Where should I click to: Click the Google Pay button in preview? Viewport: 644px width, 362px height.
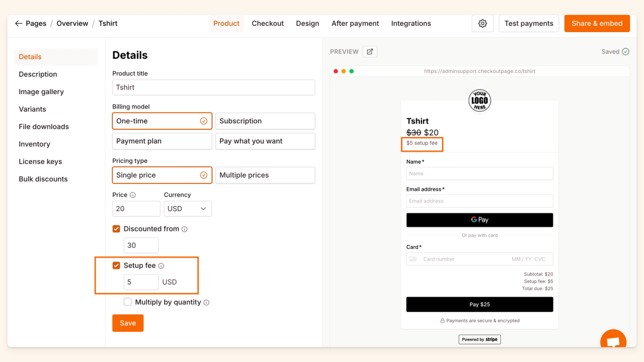point(480,220)
